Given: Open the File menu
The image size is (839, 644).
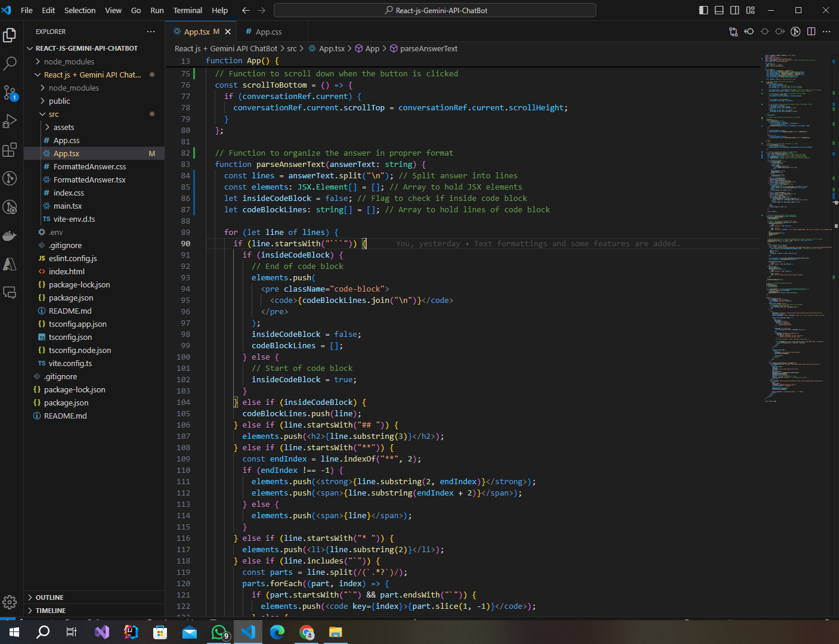Looking at the screenshot, I should tap(27, 10).
